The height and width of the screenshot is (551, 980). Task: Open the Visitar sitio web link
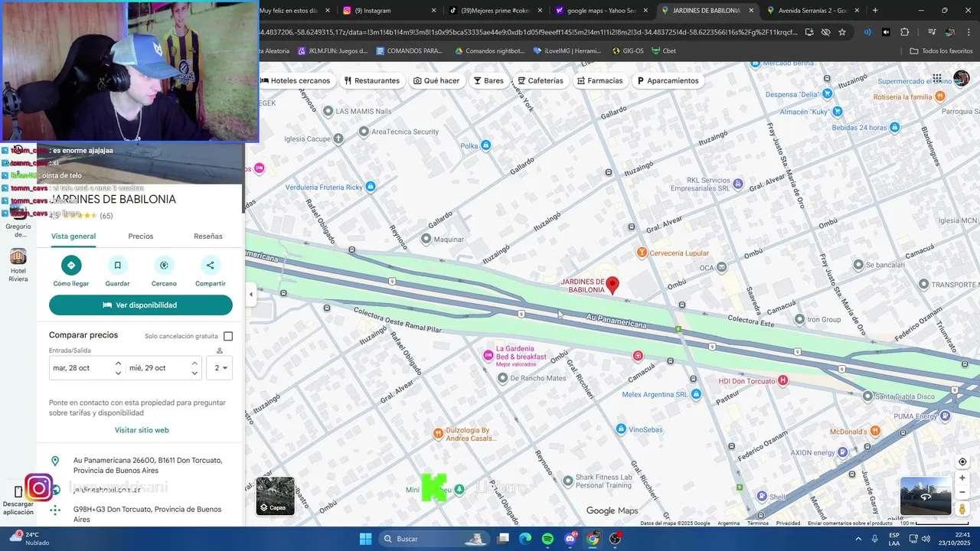(x=142, y=430)
